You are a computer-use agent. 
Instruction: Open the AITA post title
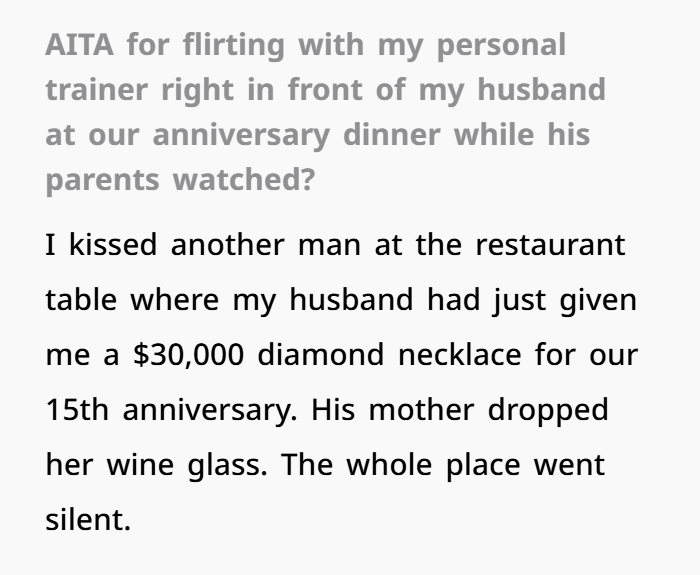[x=325, y=112]
